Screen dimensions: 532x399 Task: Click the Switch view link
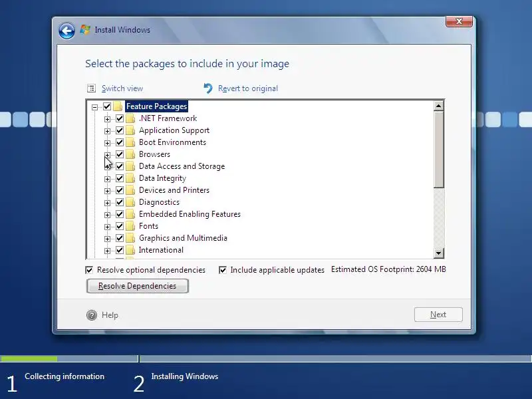tap(122, 88)
